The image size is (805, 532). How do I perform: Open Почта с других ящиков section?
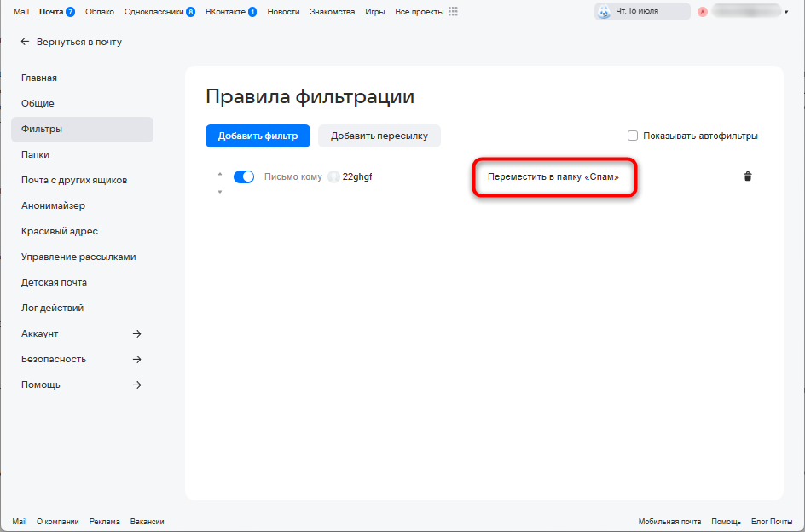click(x=74, y=180)
